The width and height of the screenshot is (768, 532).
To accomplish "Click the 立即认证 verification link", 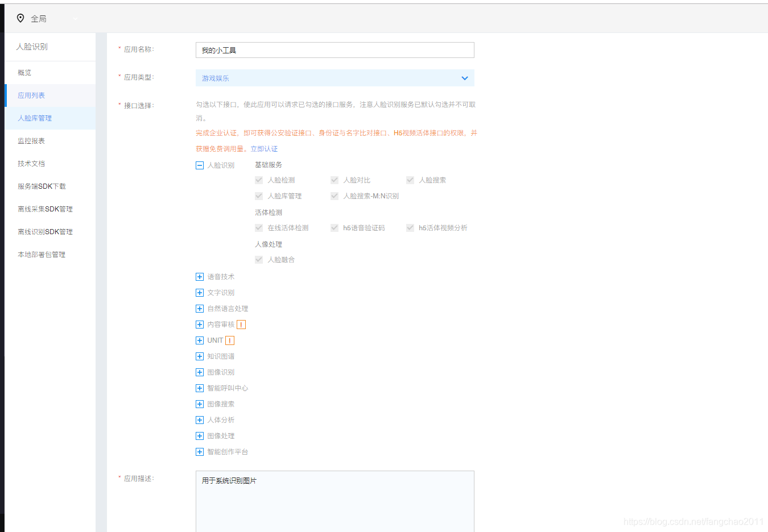I will (x=264, y=148).
